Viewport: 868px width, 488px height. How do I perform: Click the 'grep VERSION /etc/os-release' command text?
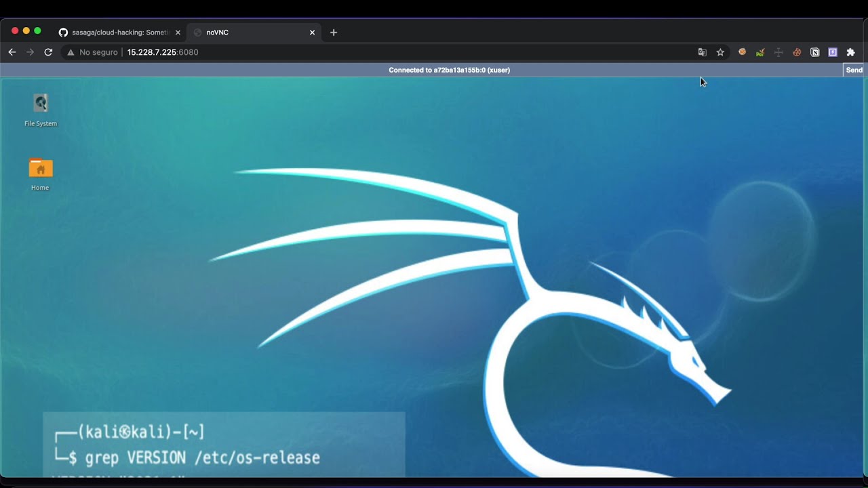click(x=202, y=458)
